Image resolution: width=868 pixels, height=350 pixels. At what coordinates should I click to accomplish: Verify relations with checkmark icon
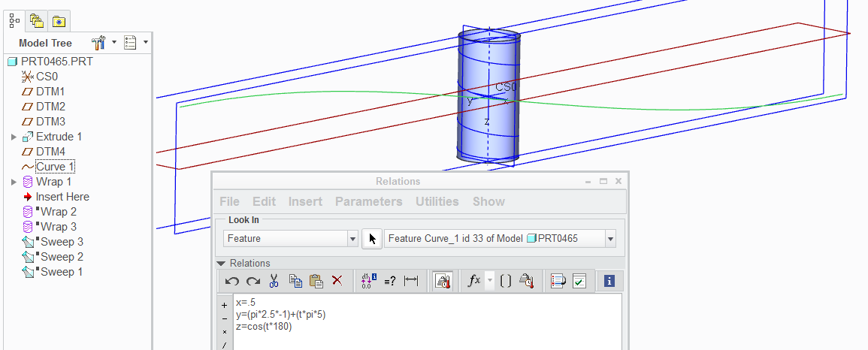click(579, 281)
